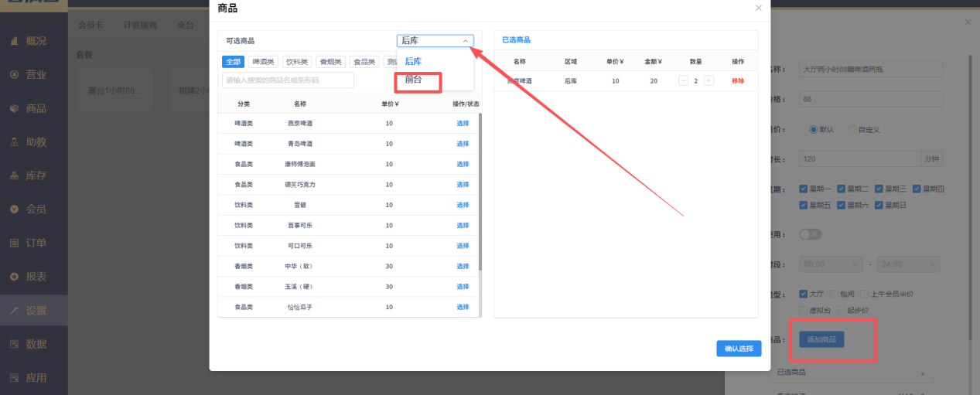Select 啤酒类 category filter tab

[x=263, y=62]
